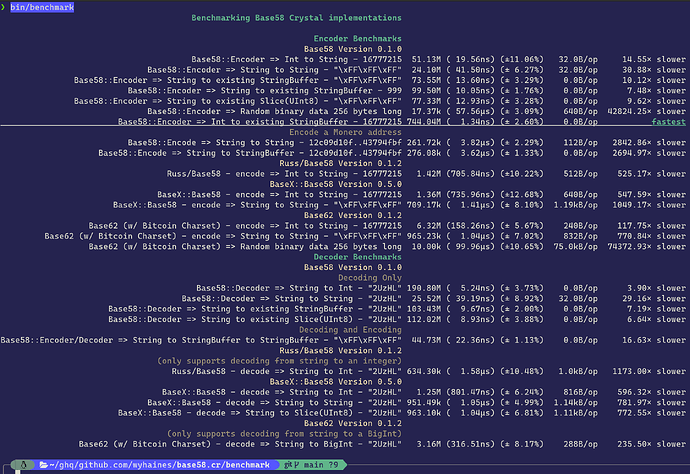Click the 'Decoding Only' subheading

(370, 278)
